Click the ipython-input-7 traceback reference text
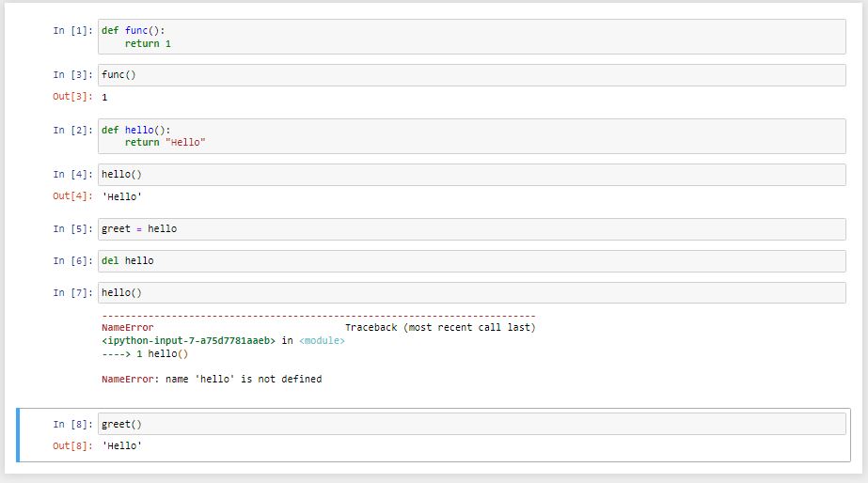Viewport: 868px width, 483px height. click(x=188, y=340)
